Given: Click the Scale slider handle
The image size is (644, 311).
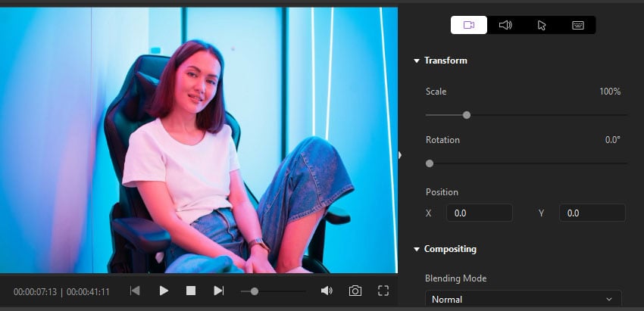Looking at the screenshot, I should [x=467, y=115].
